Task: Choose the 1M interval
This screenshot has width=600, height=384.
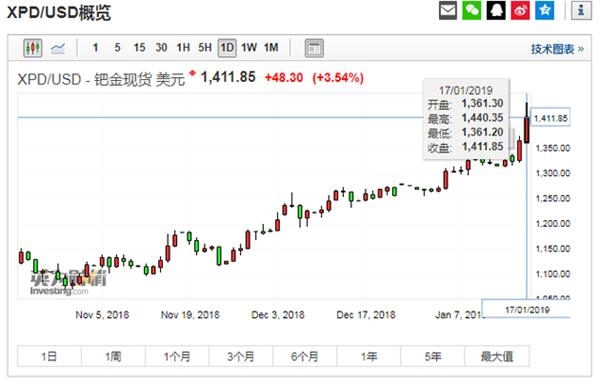Action: point(271,48)
